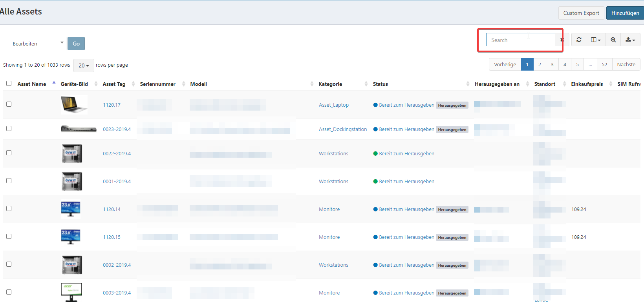
Task: Go to page 5
Action: point(577,64)
